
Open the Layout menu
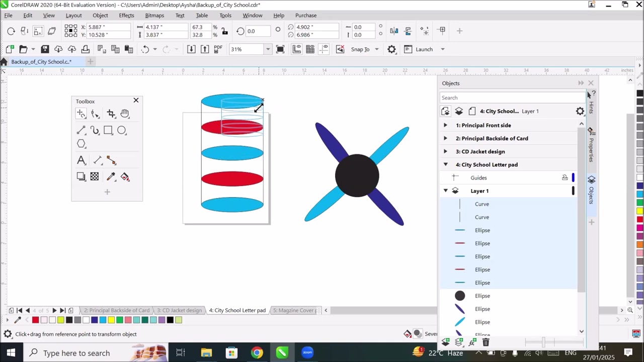(x=73, y=16)
